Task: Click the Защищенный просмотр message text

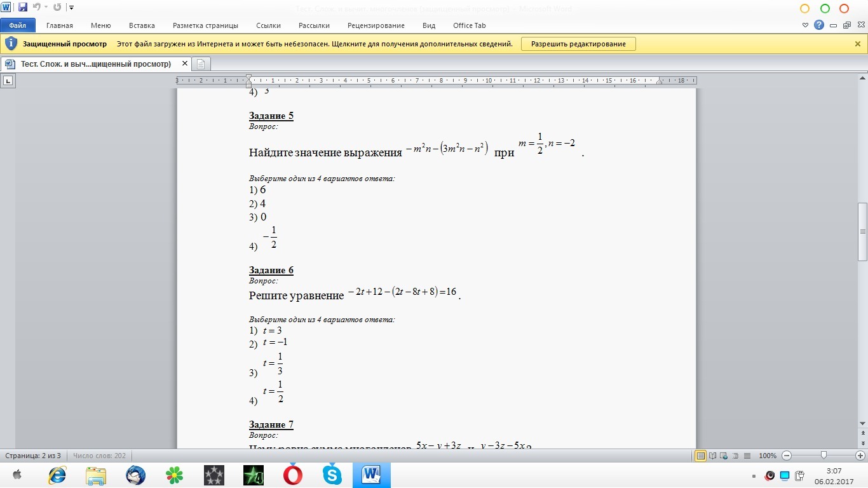Action: [65, 44]
